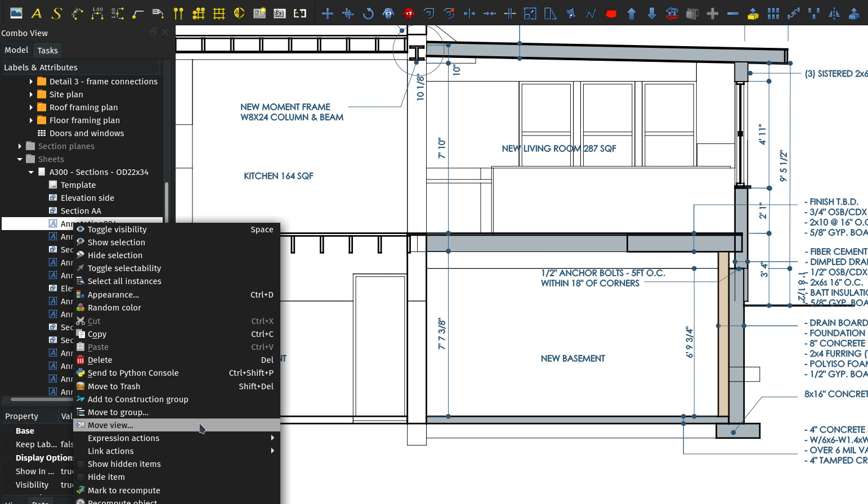Viewport: 868px width, 504px height.
Task: Use the Rotate View toolbar icon
Action: (368, 13)
